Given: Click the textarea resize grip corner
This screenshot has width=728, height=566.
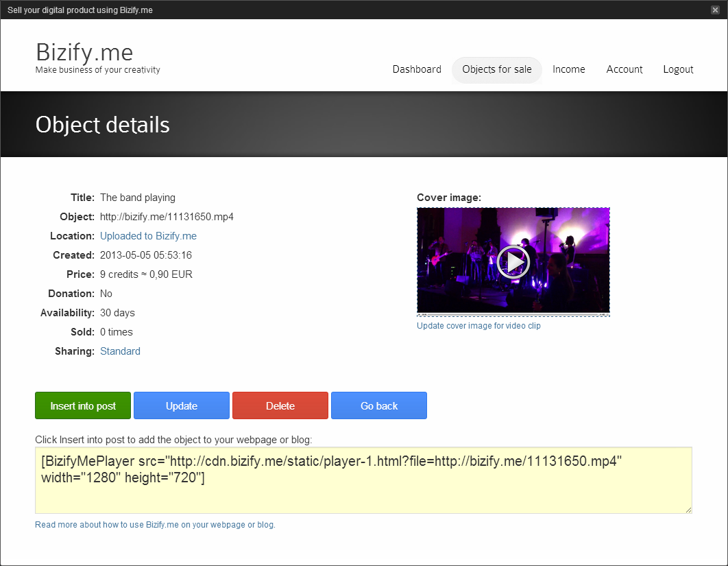Looking at the screenshot, I should point(688,510).
